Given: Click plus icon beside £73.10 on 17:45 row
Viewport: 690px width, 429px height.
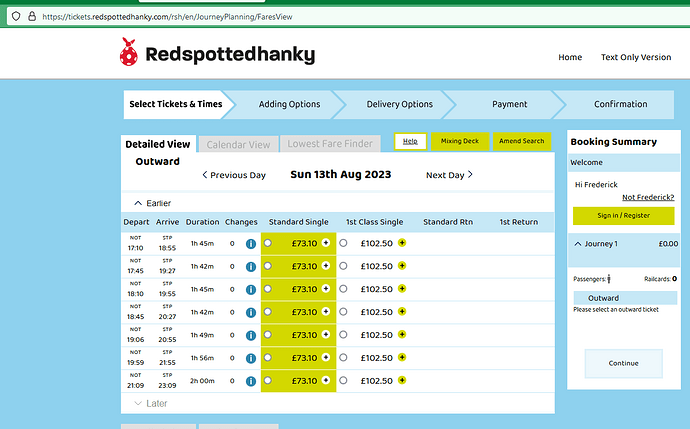Looking at the screenshot, I should click(x=326, y=265).
